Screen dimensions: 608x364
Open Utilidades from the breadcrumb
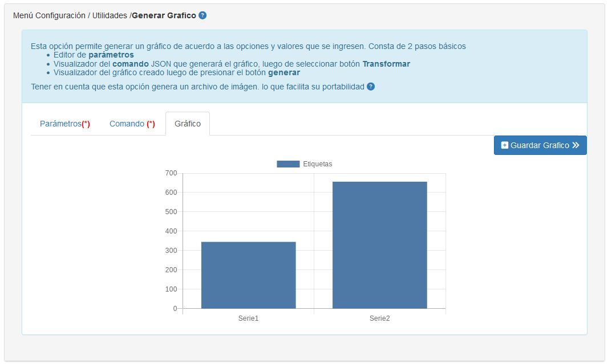tap(110, 15)
